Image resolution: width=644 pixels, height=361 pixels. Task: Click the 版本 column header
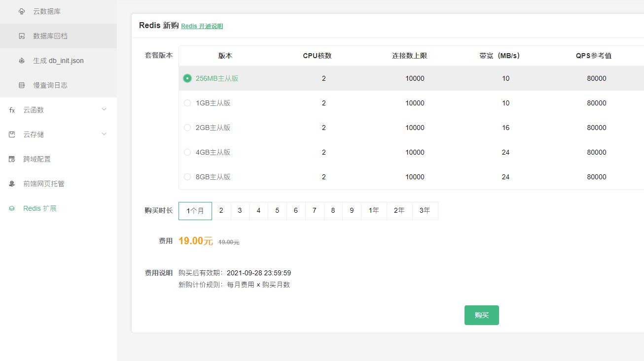pyautogui.click(x=225, y=56)
